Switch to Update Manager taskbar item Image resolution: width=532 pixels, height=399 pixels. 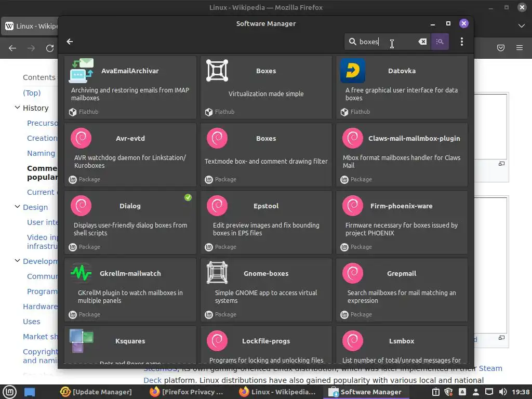tap(96, 392)
